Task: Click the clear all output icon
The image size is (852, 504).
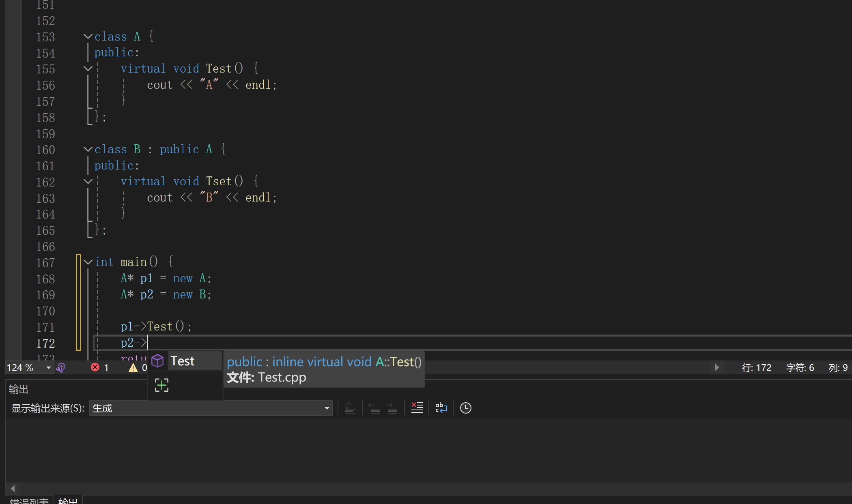Action: point(417,408)
